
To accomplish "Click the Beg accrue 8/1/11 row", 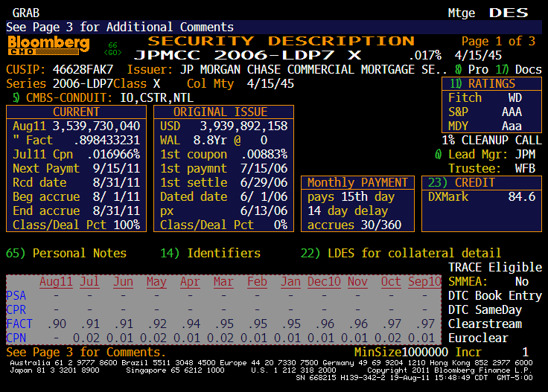I will 76,196.
